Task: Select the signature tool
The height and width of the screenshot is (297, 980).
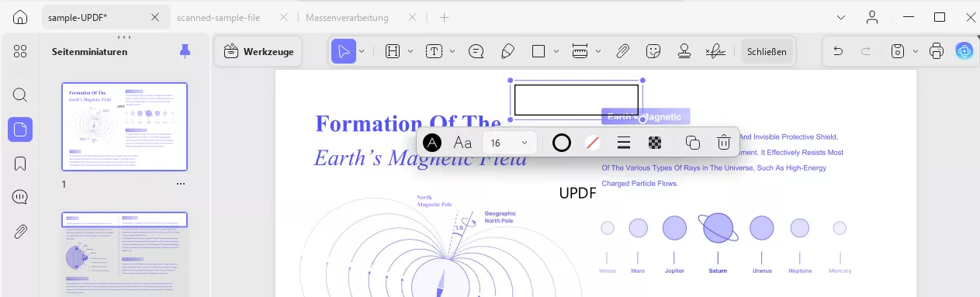Action: coord(715,51)
